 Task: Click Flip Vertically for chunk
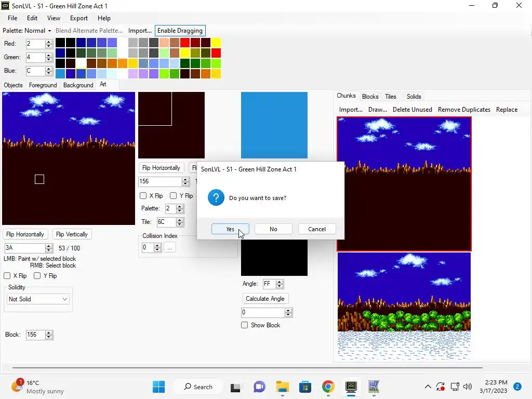pyautogui.click(x=72, y=234)
